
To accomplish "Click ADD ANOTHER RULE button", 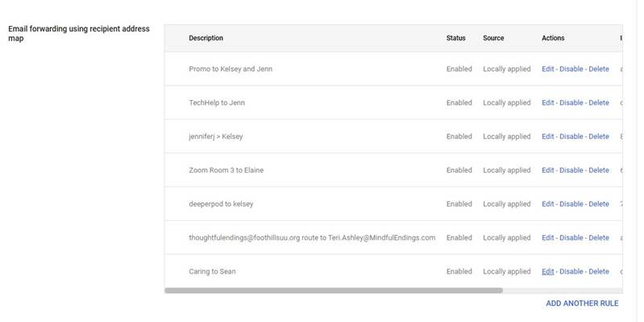I will click(x=582, y=303).
